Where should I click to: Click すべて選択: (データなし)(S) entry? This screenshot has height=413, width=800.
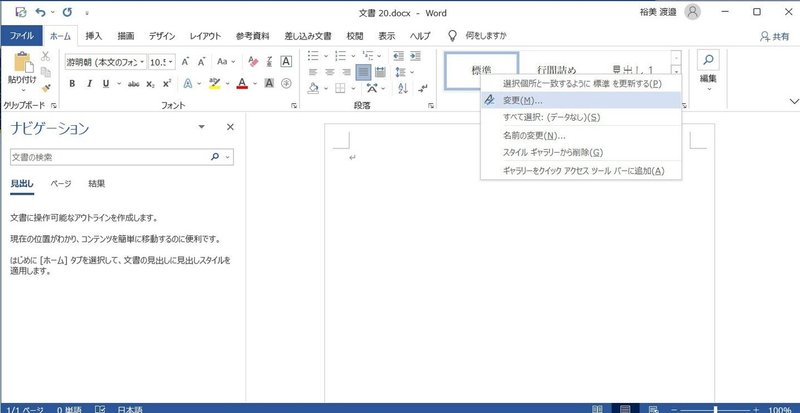[x=581, y=117]
